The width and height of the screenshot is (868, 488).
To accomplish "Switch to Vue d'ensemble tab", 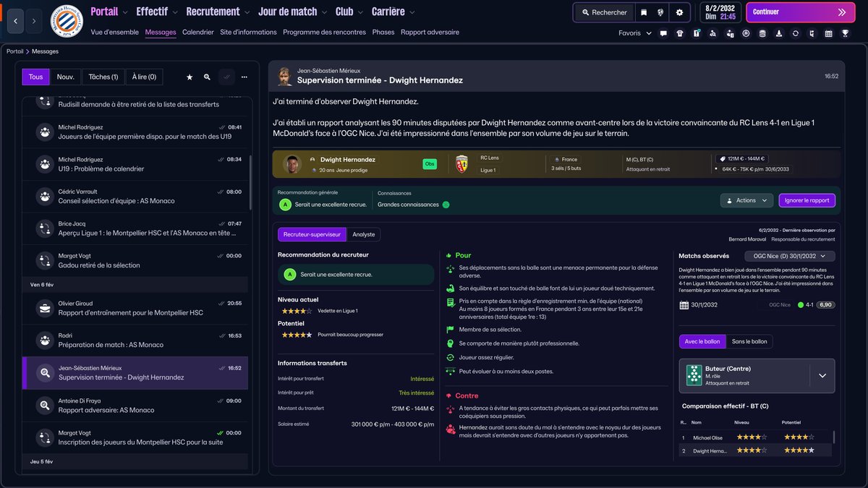I will [x=115, y=33].
